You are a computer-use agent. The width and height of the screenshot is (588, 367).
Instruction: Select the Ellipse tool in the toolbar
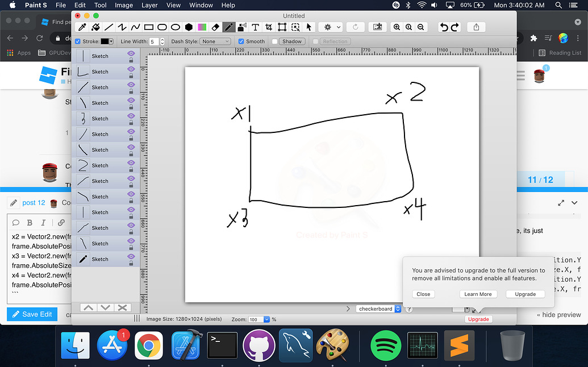(x=177, y=27)
